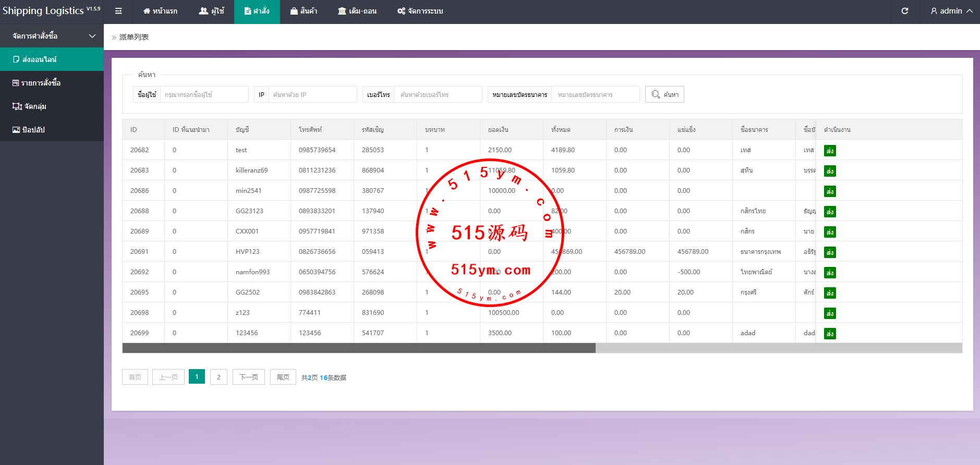Click the sidebar collapse hamburger icon

(x=118, y=11)
